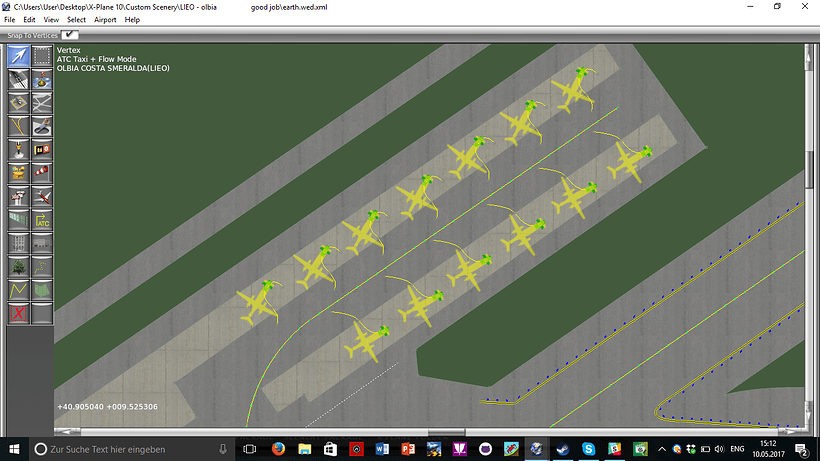Open the Help menu
820x461 pixels.
pyautogui.click(x=132, y=20)
